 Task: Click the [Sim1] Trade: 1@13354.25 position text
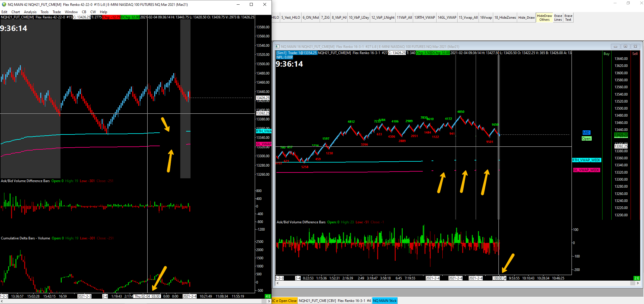pos(297,53)
